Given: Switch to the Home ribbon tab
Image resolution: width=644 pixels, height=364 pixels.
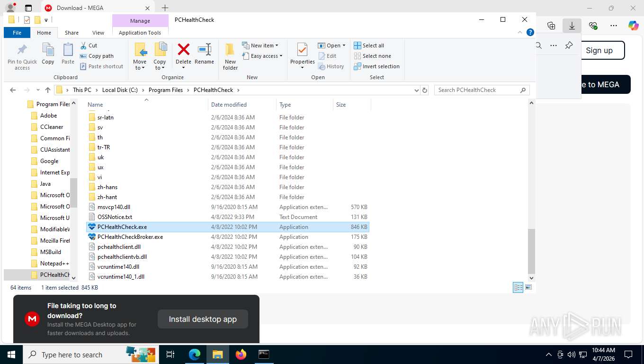Looking at the screenshot, I should (44, 33).
